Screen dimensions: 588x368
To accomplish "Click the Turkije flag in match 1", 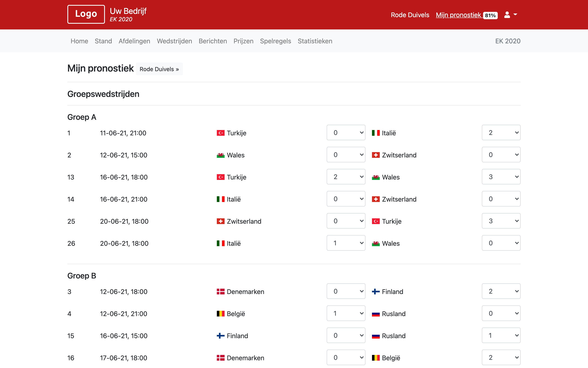I will [x=221, y=133].
